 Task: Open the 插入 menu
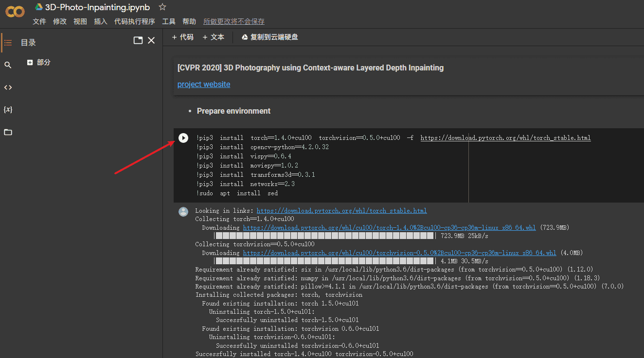[x=101, y=21]
